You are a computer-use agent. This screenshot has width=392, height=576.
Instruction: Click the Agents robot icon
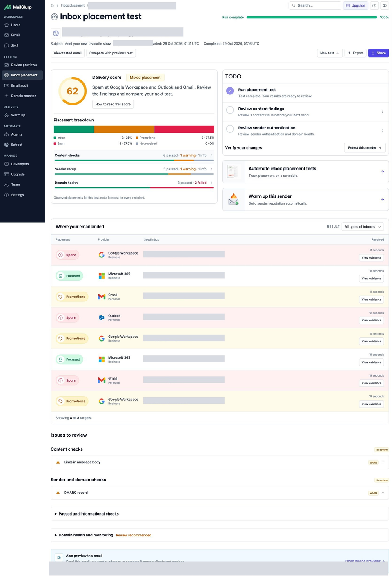tap(7, 134)
